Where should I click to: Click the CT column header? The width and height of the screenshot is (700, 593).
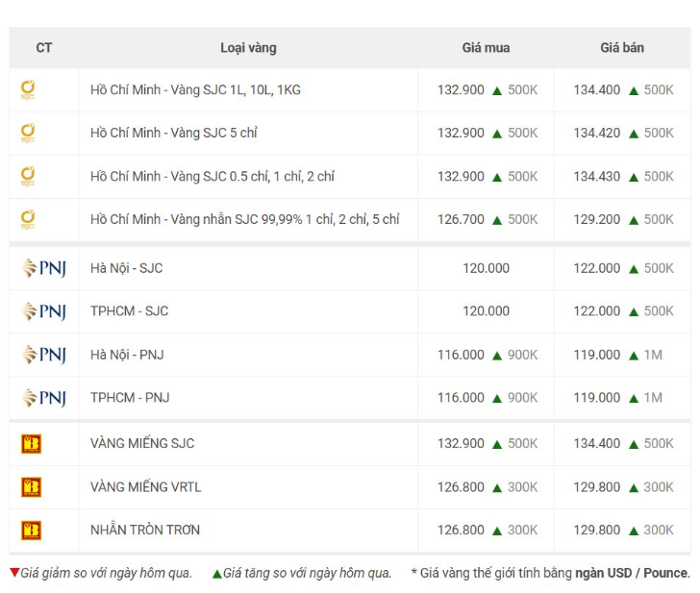click(44, 48)
